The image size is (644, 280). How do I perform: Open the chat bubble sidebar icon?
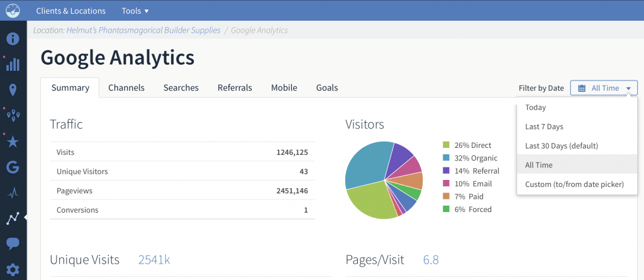[13, 244]
